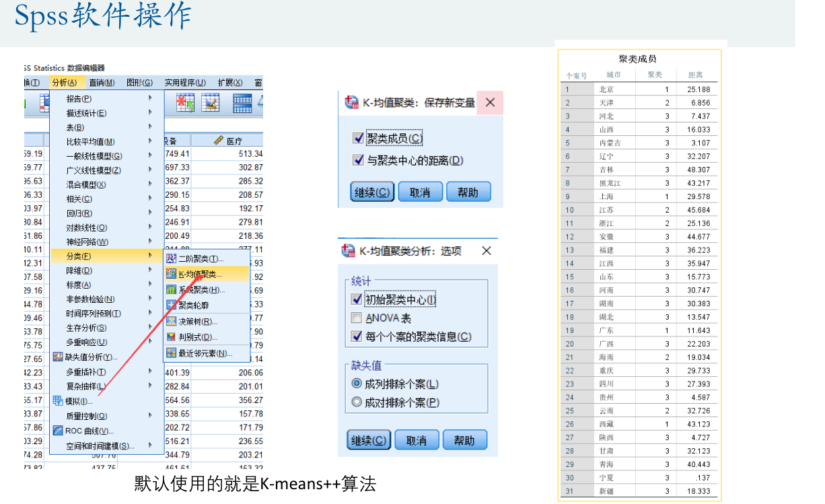
Task: Open the 图形(G) menu
Action: click(139, 82)
